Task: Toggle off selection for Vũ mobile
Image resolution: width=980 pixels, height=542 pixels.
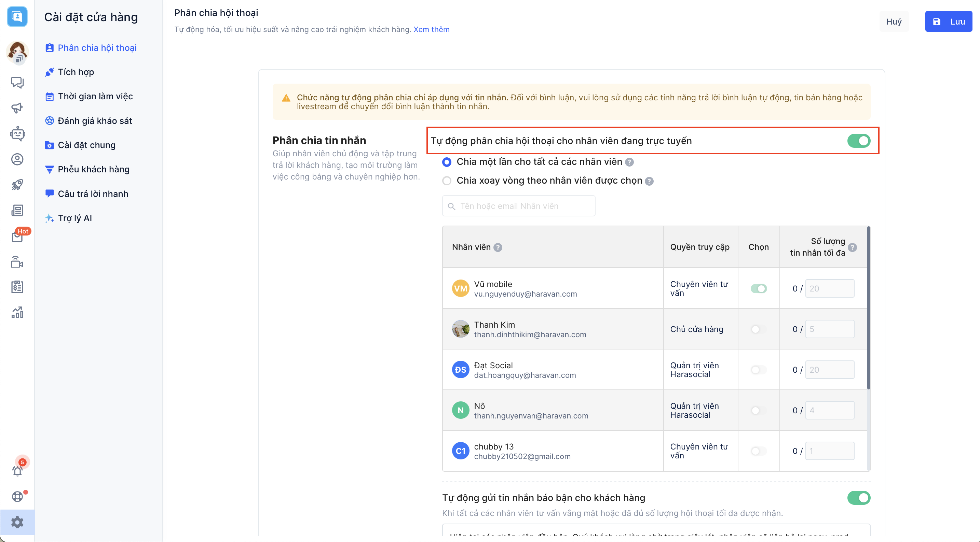Action: 758,288
